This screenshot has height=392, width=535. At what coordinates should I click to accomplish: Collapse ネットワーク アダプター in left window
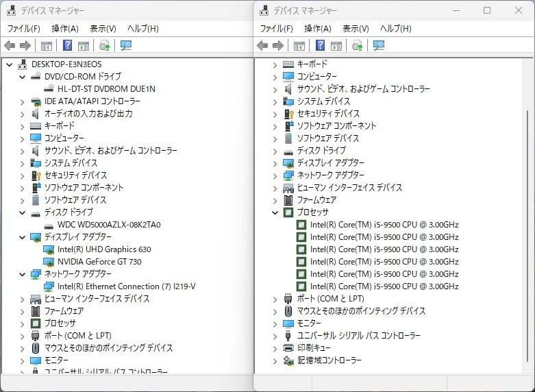coord(22,274)
